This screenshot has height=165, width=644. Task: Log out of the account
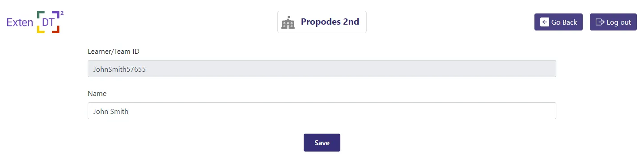click(x=613, y=22)
